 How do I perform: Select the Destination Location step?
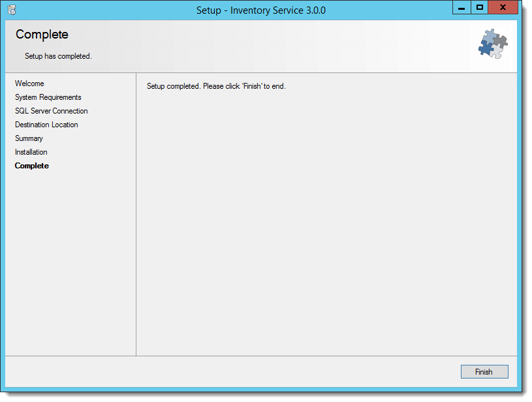click(46, 125)
